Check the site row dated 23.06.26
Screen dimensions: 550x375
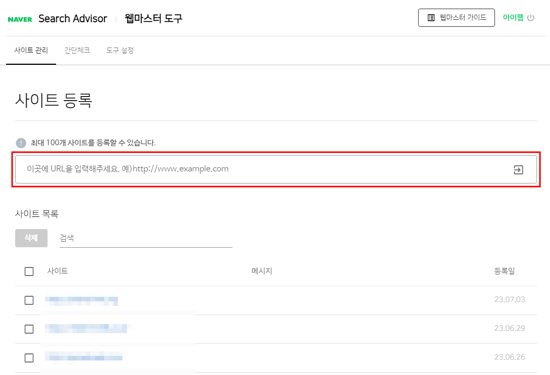click(x=29, y=358)
